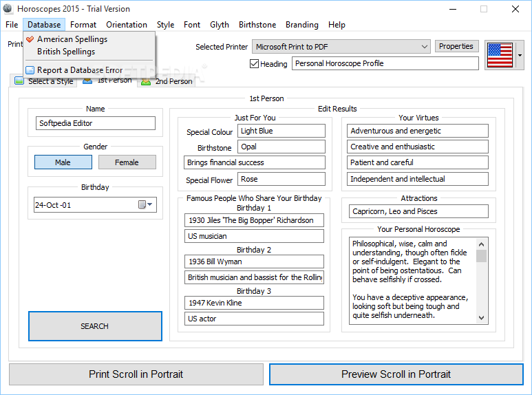Screen dimensions: 532x395
Task: Edit the 1936 Bill Wyman field
Action: pos(254,261)
